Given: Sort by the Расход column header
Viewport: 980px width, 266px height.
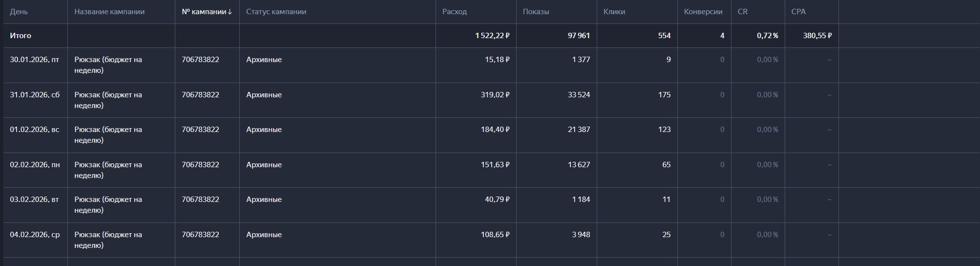Looking at the screenshot, I should [x=455, y=12].
